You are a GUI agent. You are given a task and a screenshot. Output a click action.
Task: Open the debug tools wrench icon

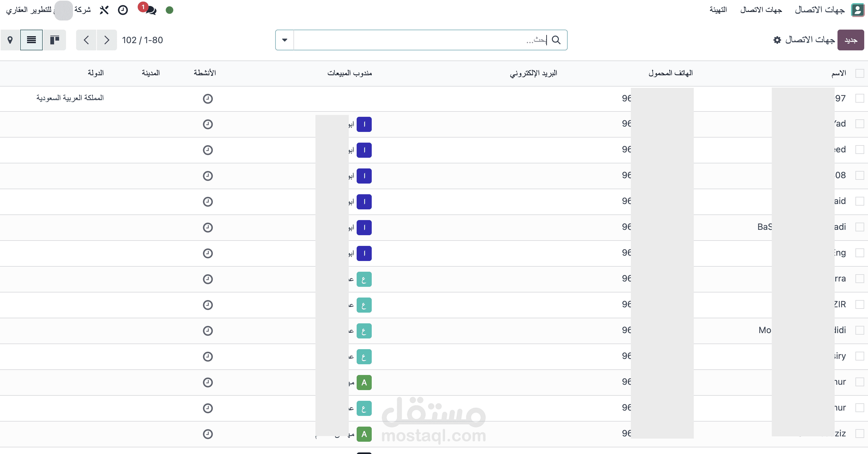click(104, 10)
